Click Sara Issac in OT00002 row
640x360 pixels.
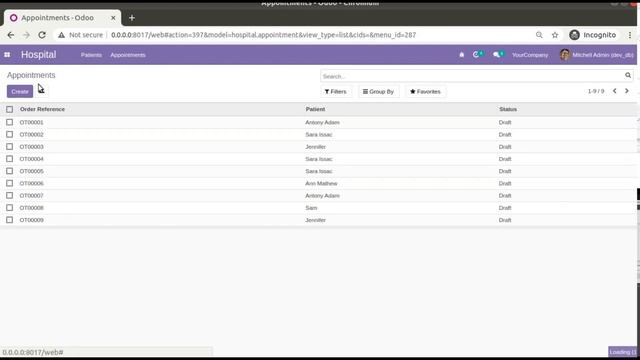pos(319,134)
